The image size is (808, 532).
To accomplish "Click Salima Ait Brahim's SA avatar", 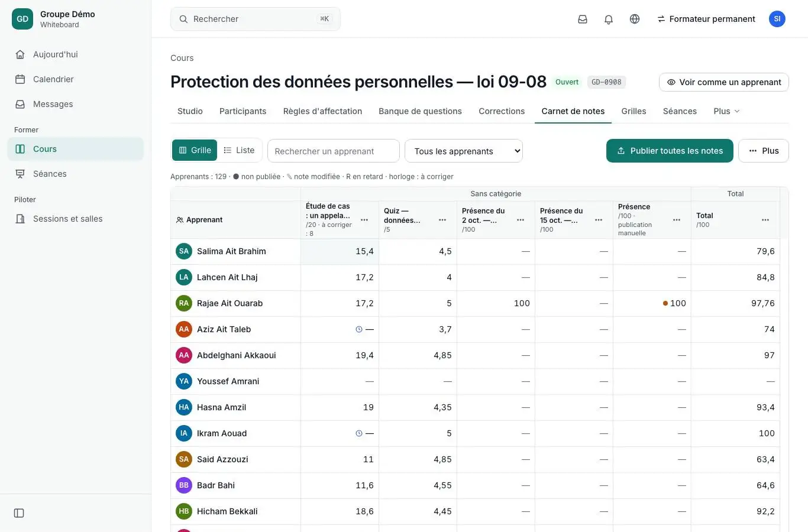I will click(x=184, y=251).
